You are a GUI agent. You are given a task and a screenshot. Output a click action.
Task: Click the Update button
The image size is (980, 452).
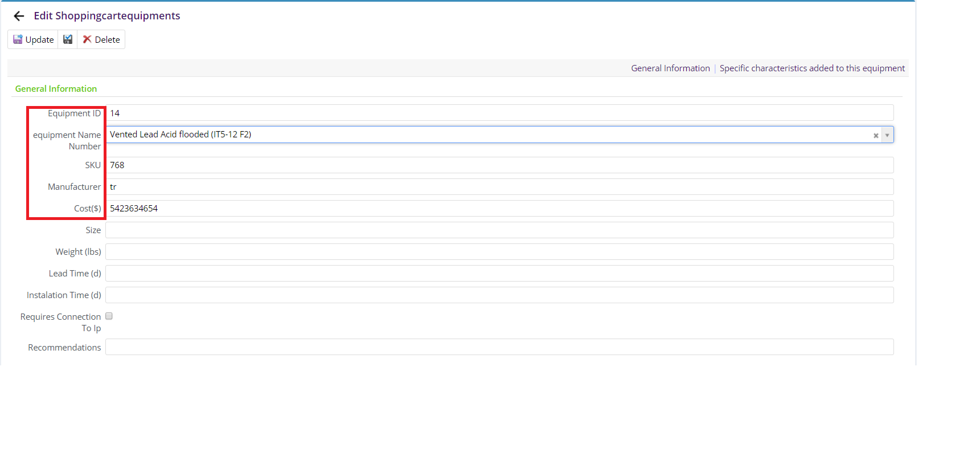[33, 39]
